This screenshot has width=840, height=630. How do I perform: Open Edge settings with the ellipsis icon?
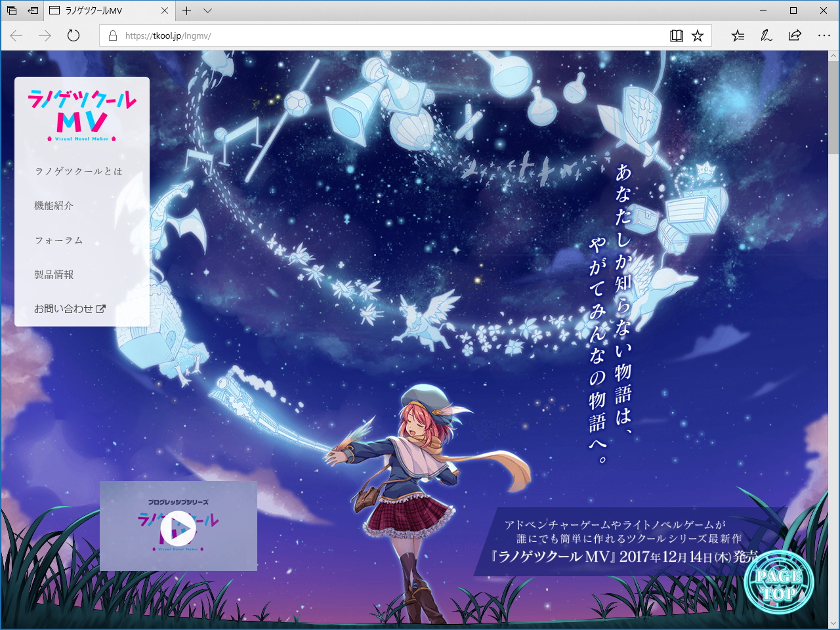823,35
